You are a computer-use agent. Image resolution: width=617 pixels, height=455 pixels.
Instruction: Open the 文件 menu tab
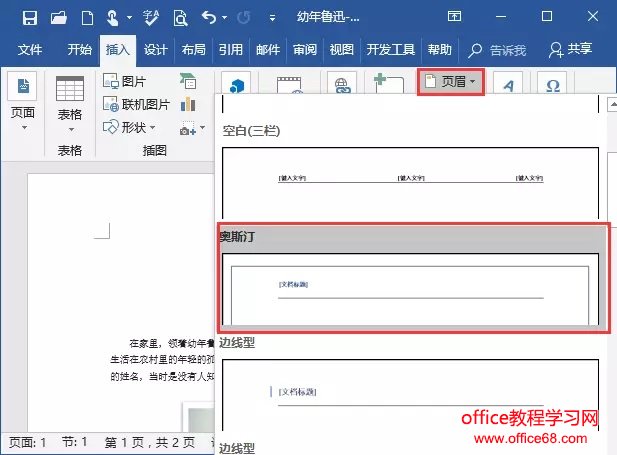coord(30,50)
